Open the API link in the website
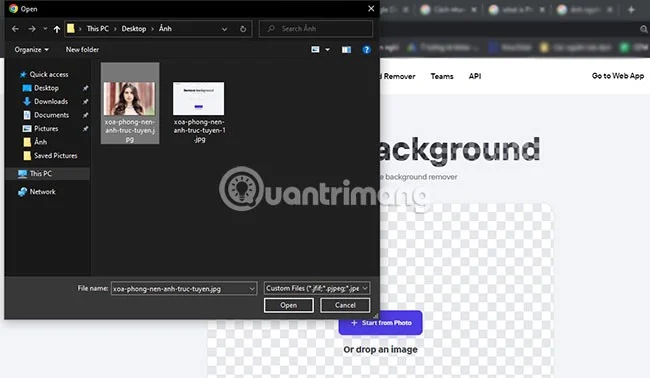The width and height of the screenshot is (650, 378). [475, 76]
